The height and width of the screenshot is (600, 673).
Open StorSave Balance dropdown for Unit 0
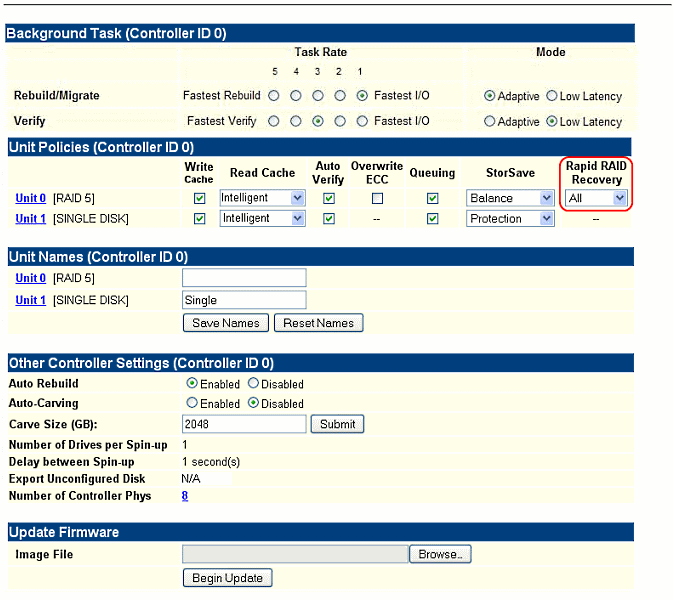pyautogui.click(x=510, y=198)
